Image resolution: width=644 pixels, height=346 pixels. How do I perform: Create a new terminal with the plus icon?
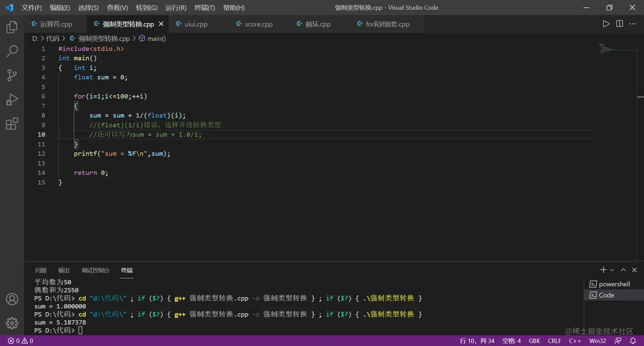pyautogui.click(x=602, y=269)
